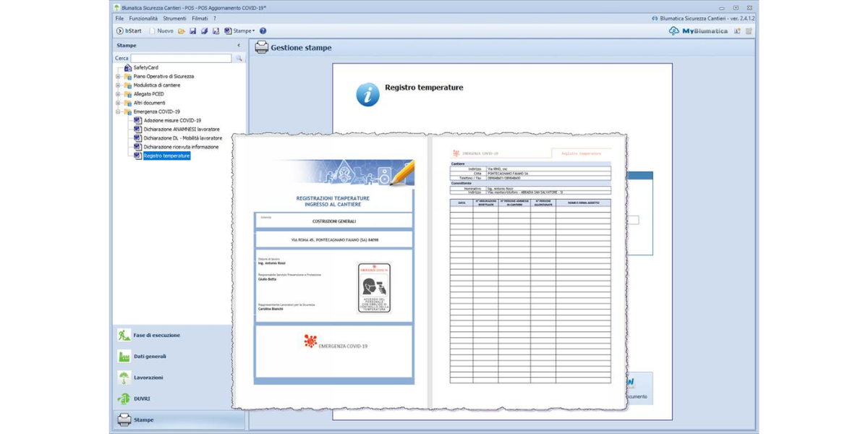Click the blue help question mark icon

point(263,31)
